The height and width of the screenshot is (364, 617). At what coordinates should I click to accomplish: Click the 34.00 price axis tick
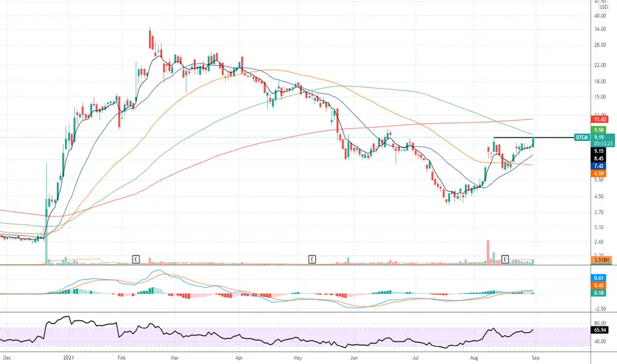coord(600,29)
